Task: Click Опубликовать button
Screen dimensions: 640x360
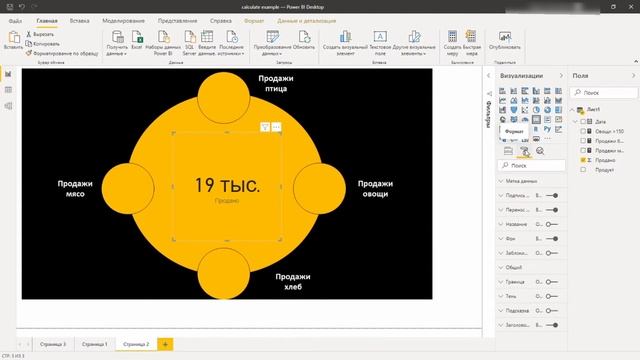Action: [505, 40]
